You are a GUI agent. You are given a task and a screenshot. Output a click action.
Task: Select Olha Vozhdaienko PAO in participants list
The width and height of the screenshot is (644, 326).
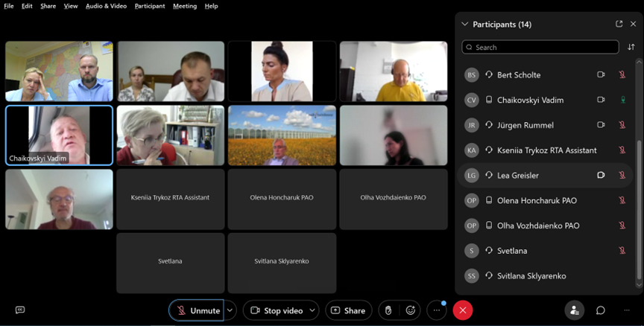pyautogui.click(x=545, y=225)
